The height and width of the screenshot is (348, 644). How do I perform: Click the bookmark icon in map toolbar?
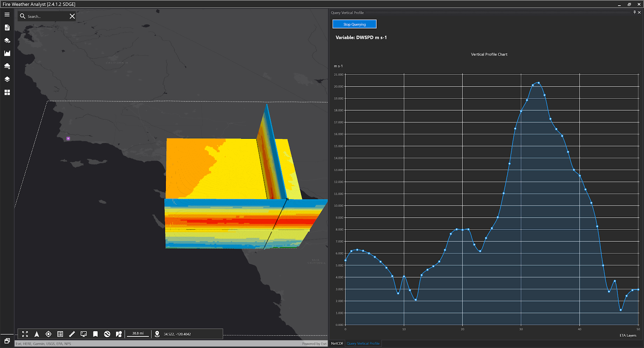(x=95, y=334)
